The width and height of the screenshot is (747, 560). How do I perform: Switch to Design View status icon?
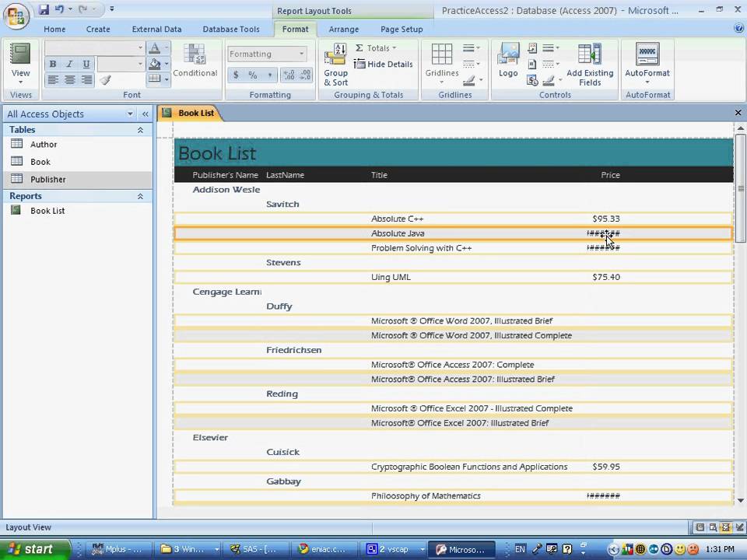point(739,527)
